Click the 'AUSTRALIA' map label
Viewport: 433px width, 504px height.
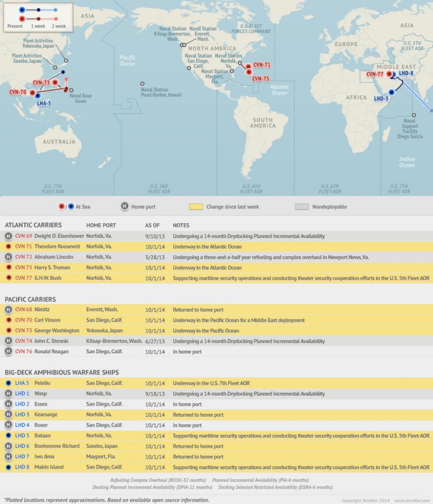[59, 142]
